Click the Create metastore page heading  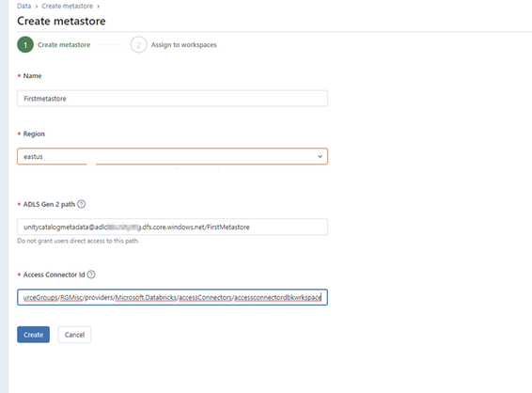click(61, 21)
